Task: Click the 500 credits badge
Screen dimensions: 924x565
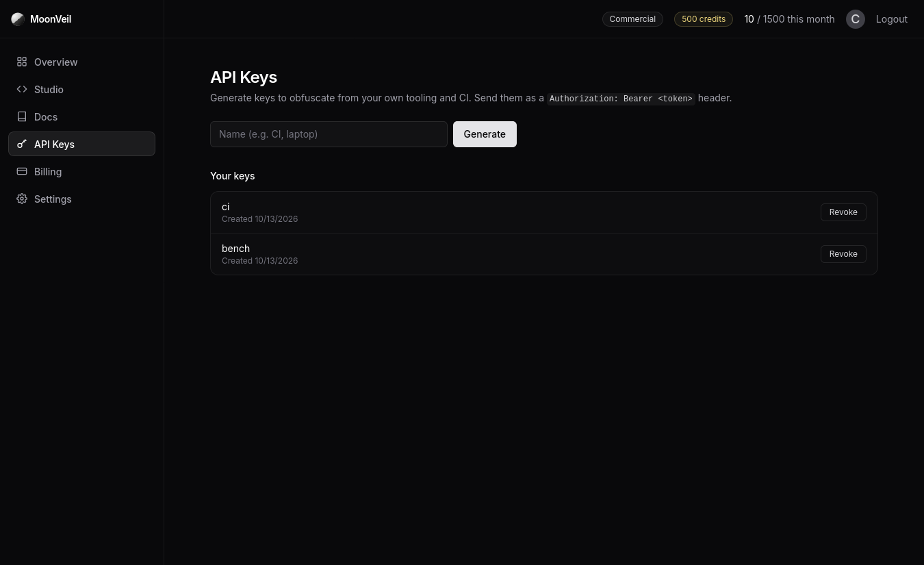Action: tap(704, 19)
